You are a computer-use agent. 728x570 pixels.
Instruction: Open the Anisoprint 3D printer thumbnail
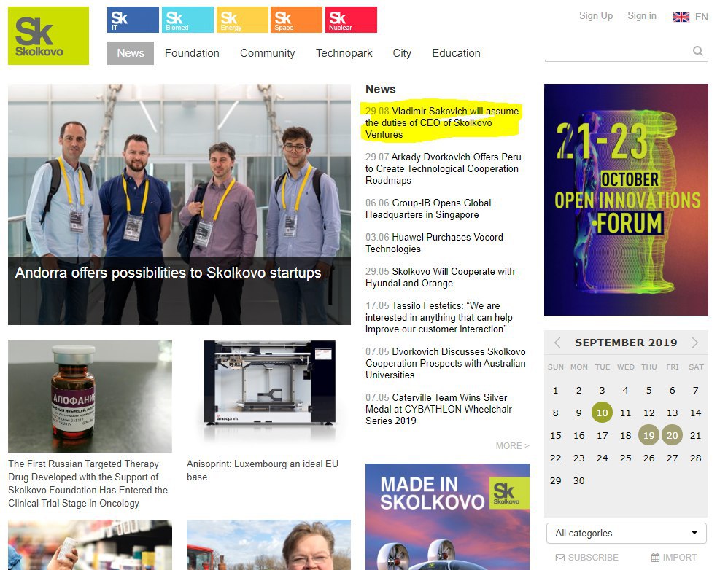269,396
